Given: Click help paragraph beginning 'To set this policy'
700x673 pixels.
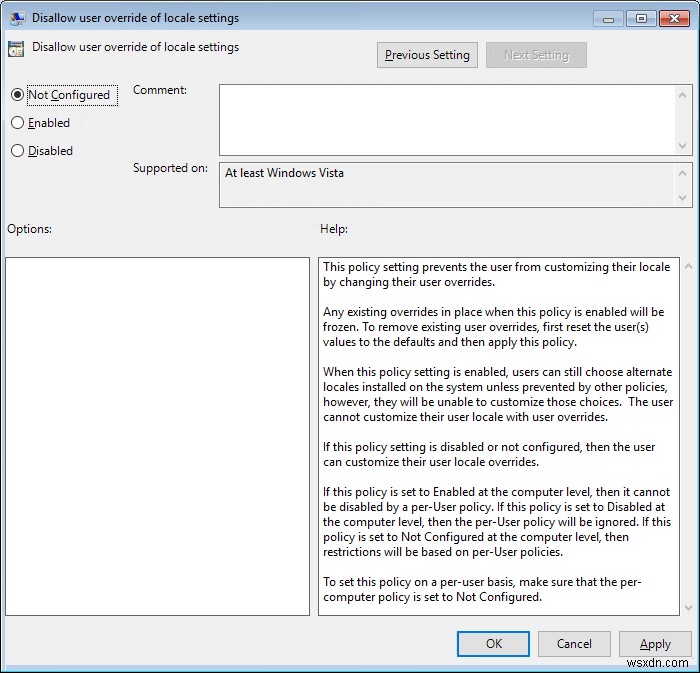Looking at the screenshot, I should [x=482, y=589].
